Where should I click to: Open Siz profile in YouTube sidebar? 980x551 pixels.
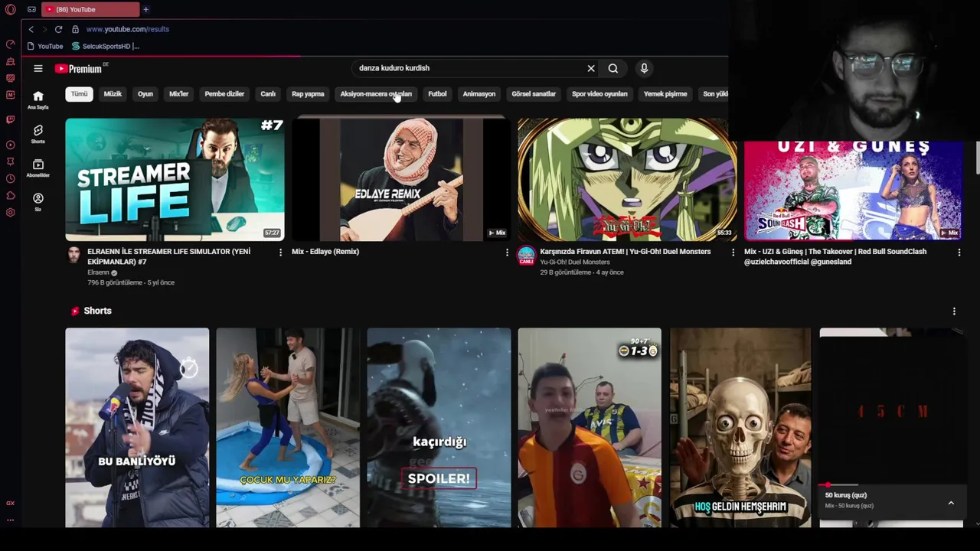(38, 202)
